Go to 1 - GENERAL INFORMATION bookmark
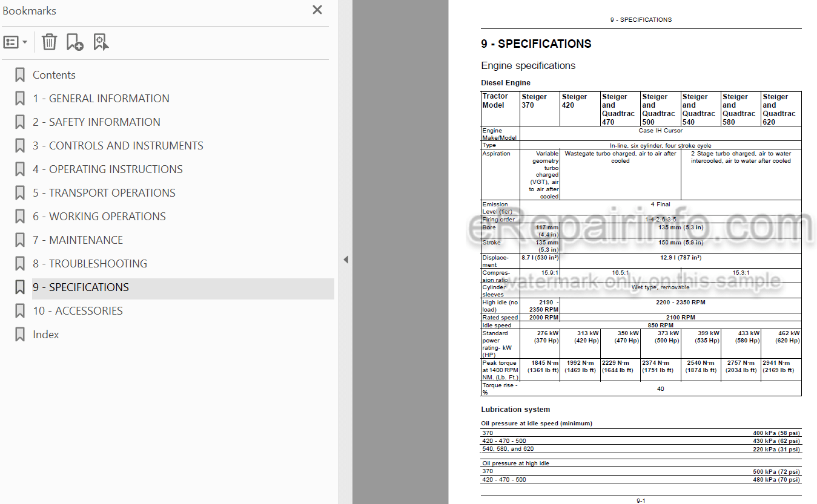 [x=101, y=99]
